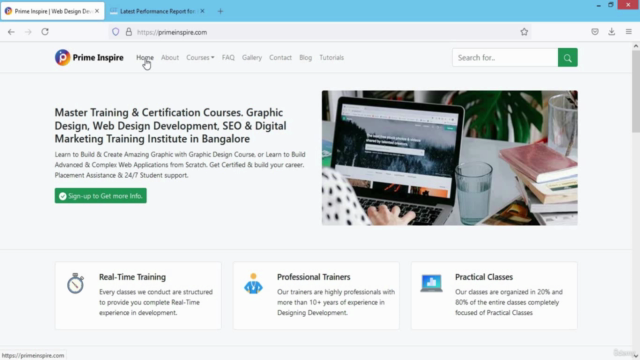This screenshot has width=640, height=360.
Task: Click the Practical Classes laptop icon
Action: 431,283
